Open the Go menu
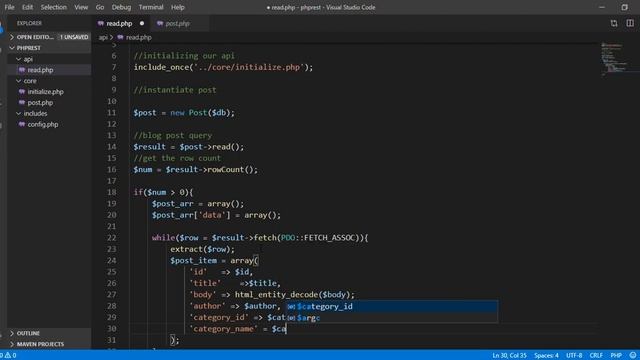The width and height of the screenshot is (640, 360). click(100, 7)
